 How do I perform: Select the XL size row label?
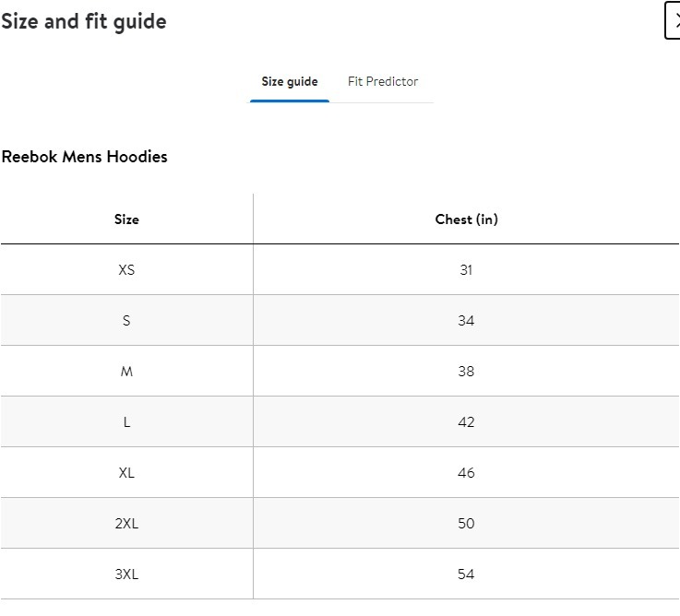[x=126, y=473]
